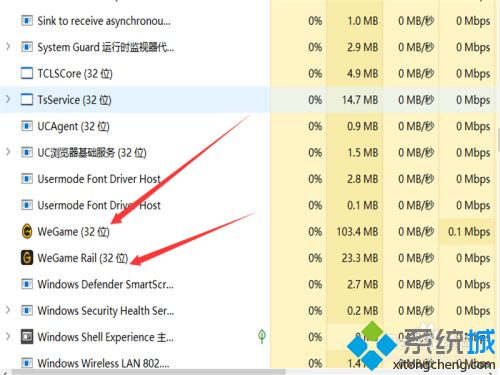This screenshot has height=375, width=500.
Task: Click the vertical scrollbar thumb on right
Action: click(x=498, y=140)
